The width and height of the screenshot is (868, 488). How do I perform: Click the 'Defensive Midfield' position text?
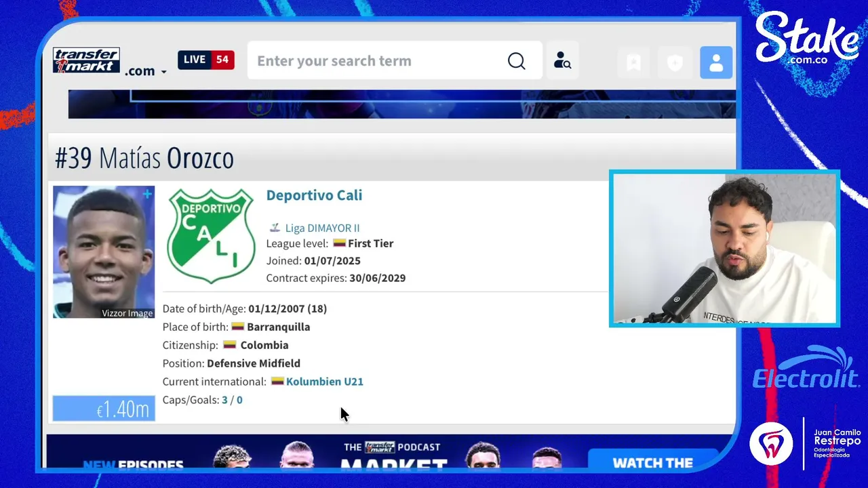pyautogui.click(x=254, y=363)
